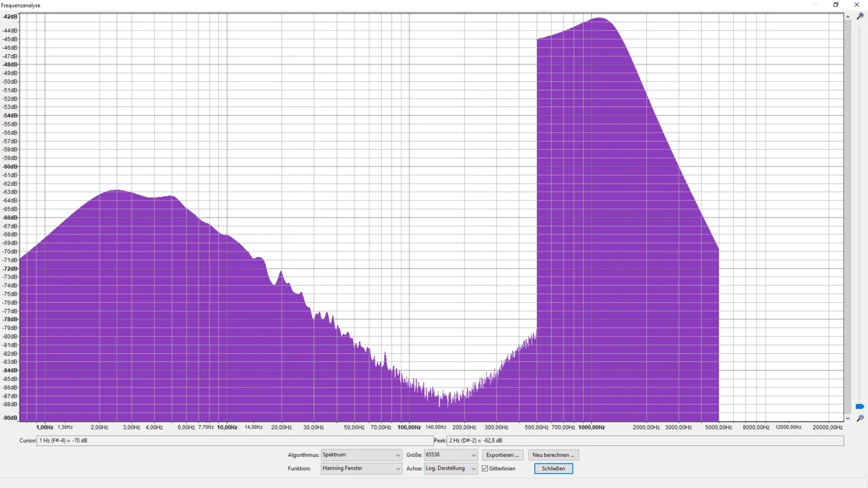Open the Funktion dropdown showing Hanning Fenster
The height and width of the screenshot is (488, 868).
point(361,468)
